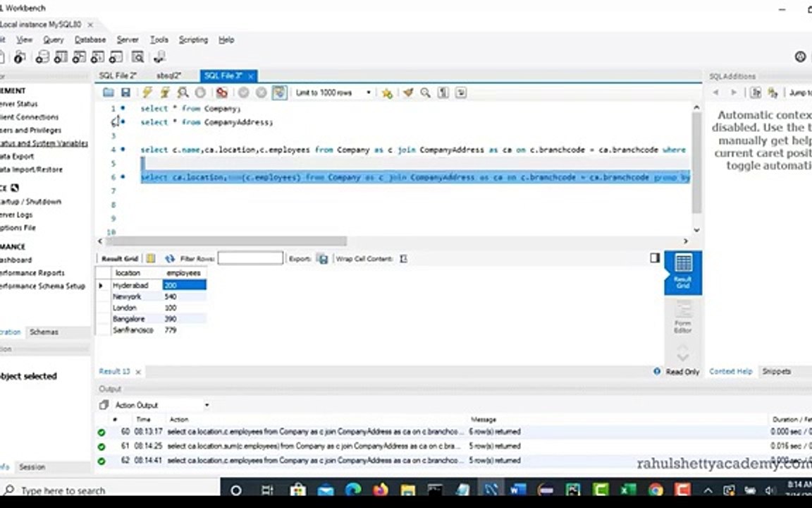Close the SQL File 3* tab

251,76
